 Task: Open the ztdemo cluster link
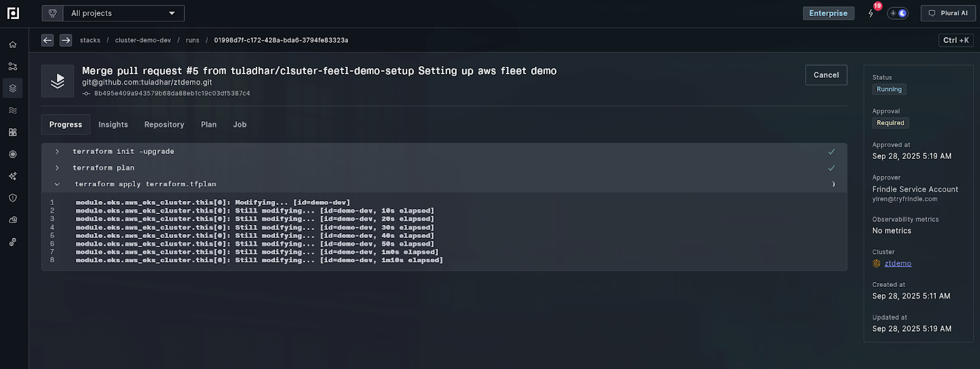898,264
